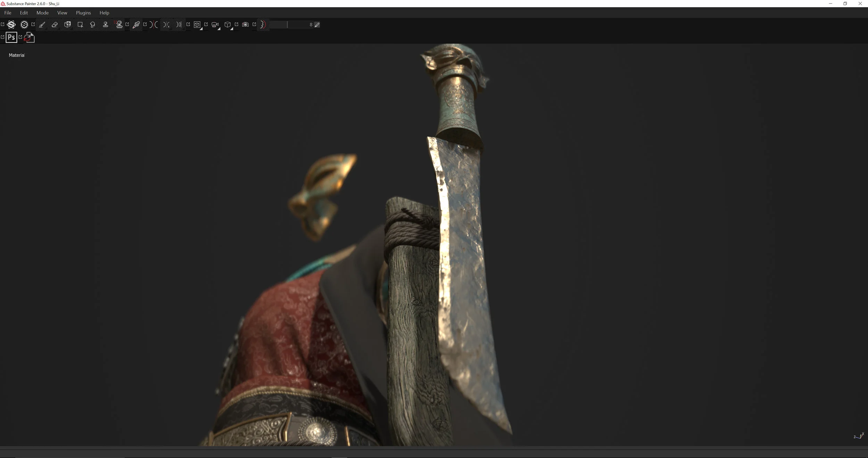Select the Material picker eyedropper tool

coord(136,25)
